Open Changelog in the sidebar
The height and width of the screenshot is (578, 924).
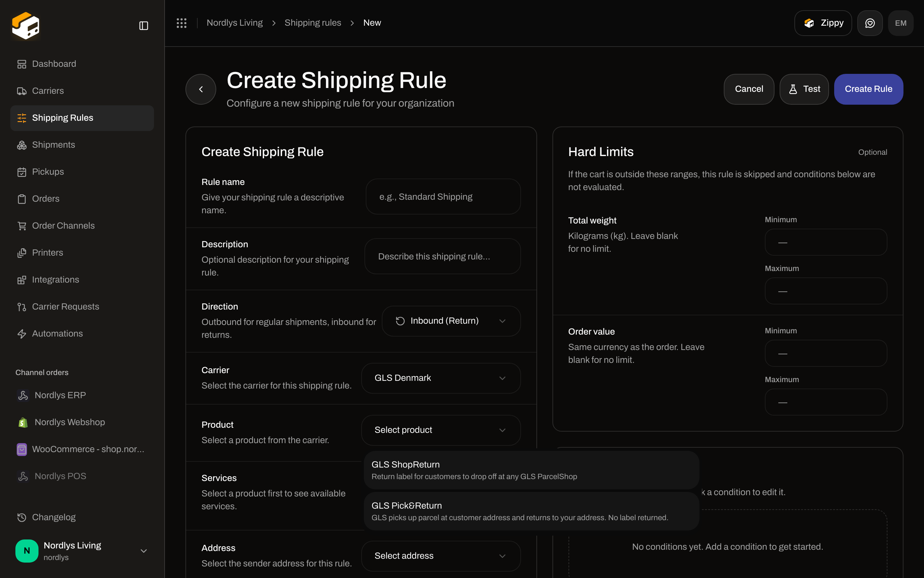tap(82, 517)
